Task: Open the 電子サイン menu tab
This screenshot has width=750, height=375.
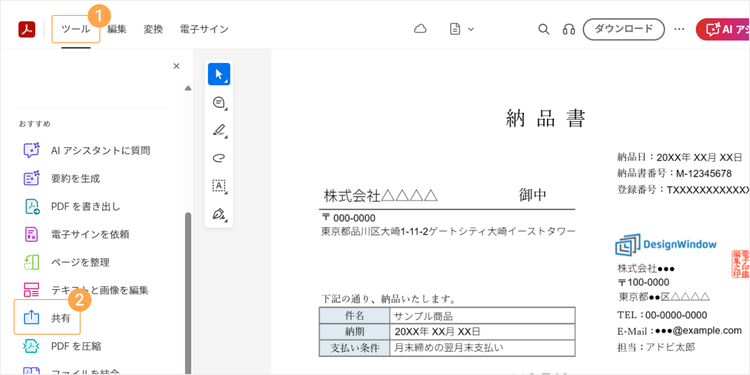Action: 204,30
